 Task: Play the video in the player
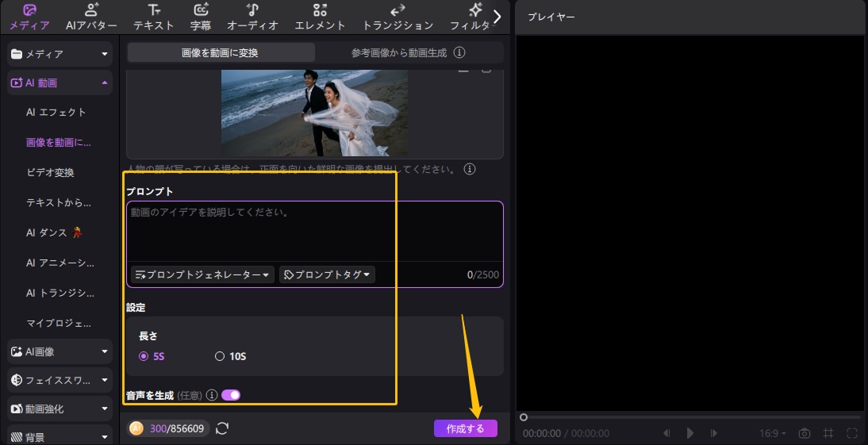(690, 433)
